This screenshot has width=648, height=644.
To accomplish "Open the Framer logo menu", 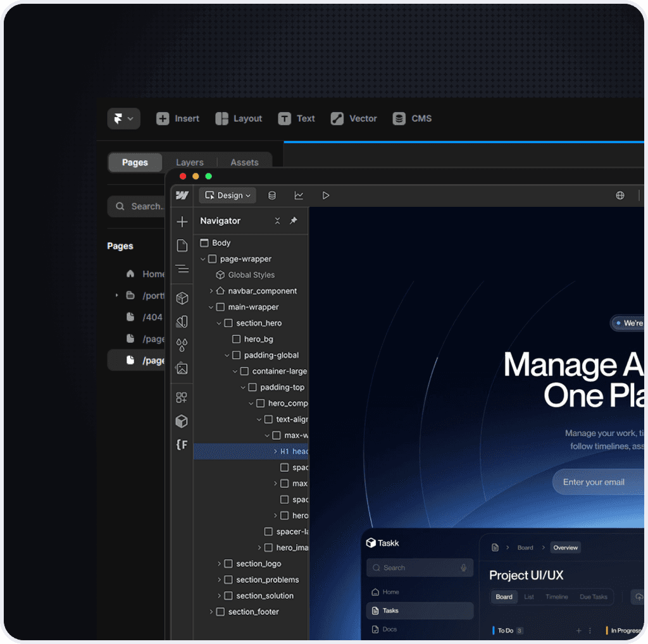I will 123,118.
